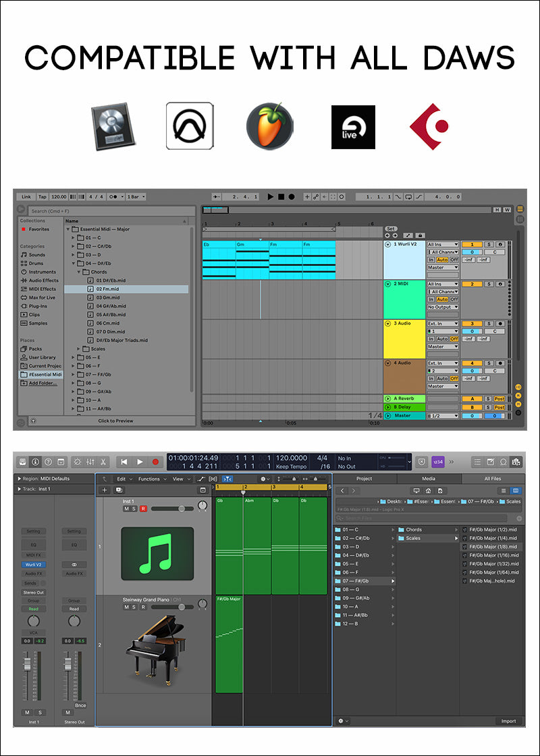Screen dimensions: 540x756
Task: Expand the 05 — E folder in Ableton
Action: pos(74,358)
